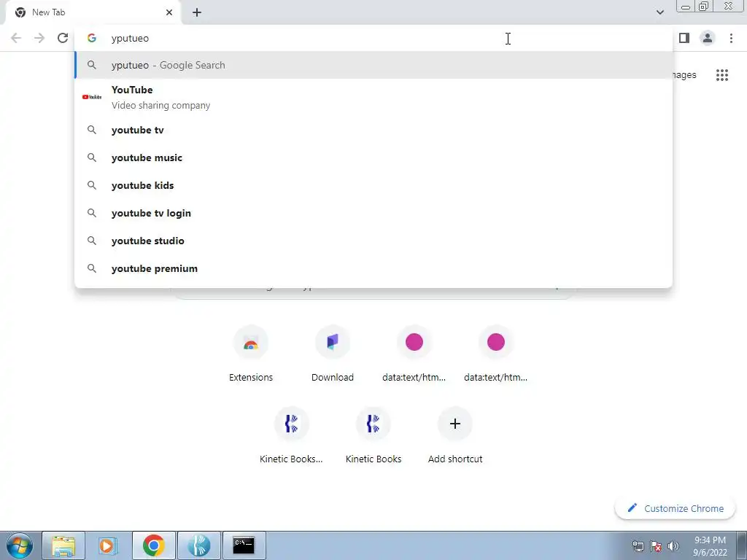Open the Kinetic Books shortcut
Viewport: 747px width, 560px height.
click(373, 436)
